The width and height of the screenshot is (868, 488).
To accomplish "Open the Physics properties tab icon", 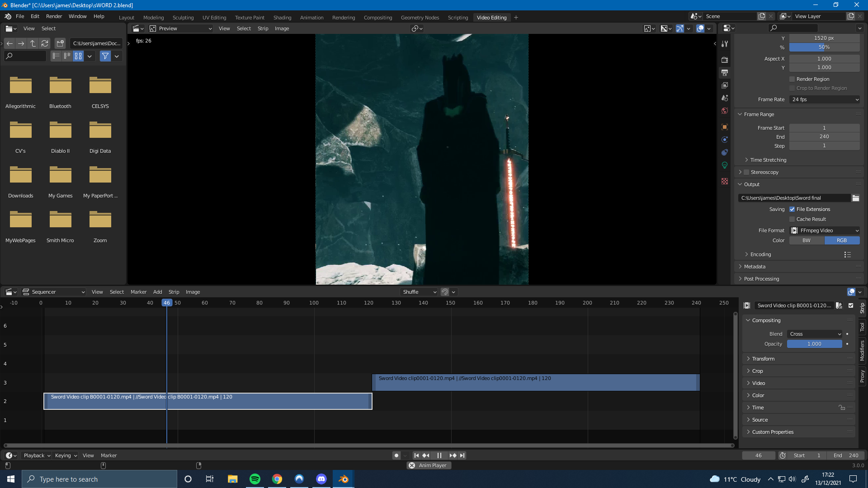I will tap(725, 140).
